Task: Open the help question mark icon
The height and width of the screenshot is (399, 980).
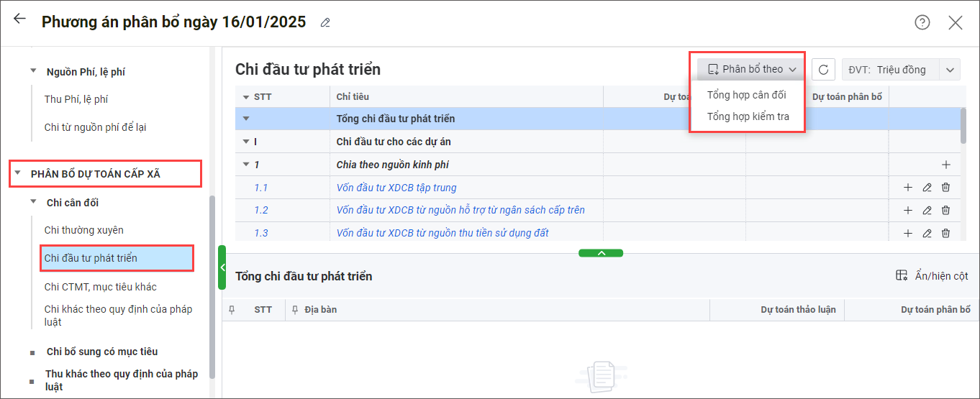Action: coord(922,22)
